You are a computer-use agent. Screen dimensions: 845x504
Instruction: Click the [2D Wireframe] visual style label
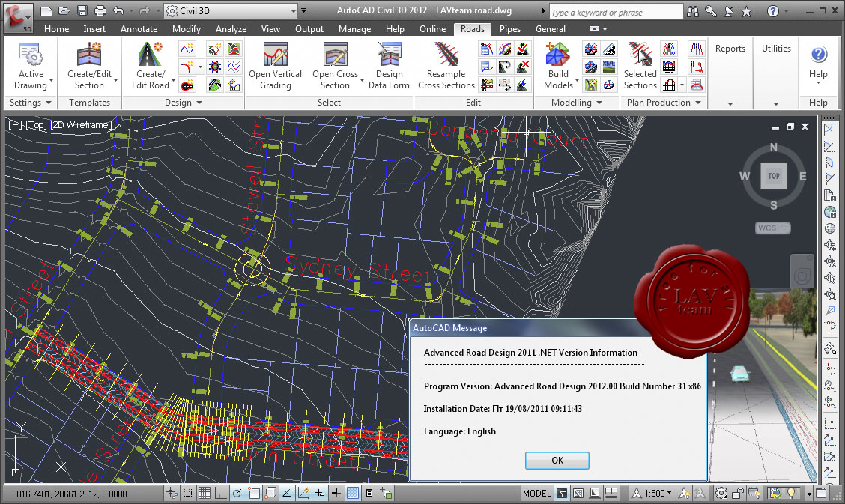pos(81,125)
